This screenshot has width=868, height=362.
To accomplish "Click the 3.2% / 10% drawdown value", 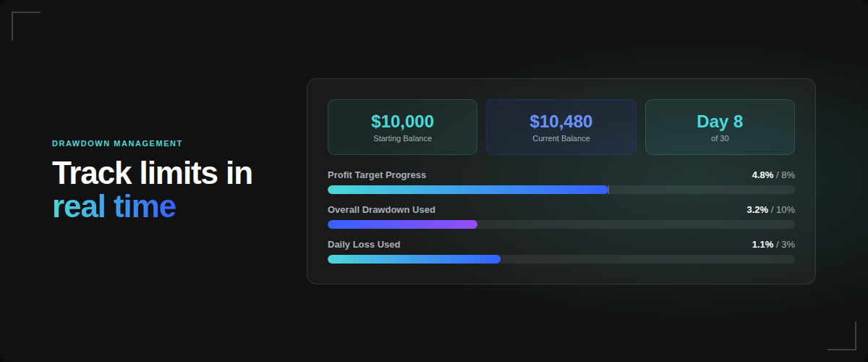I will point(770,210).
